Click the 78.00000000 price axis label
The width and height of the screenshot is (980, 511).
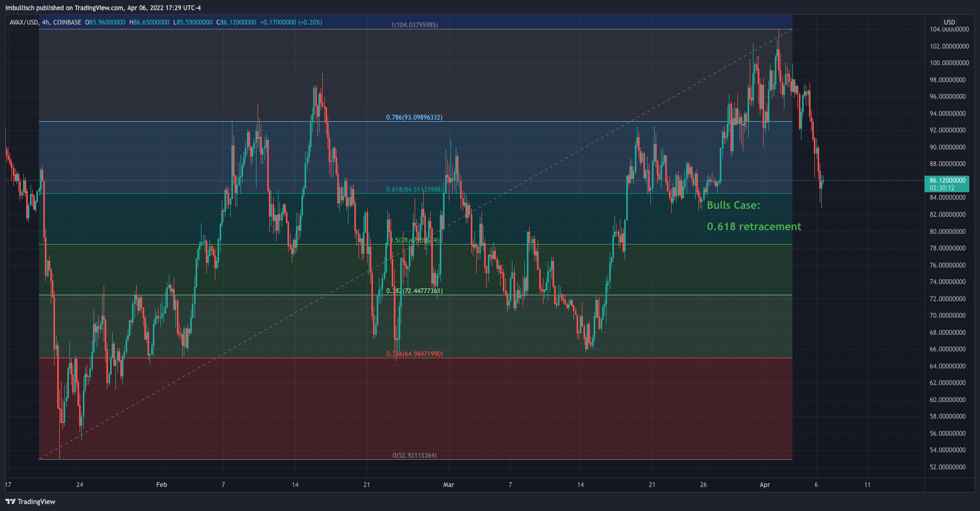pyautogui.click(x=949, y=248)
